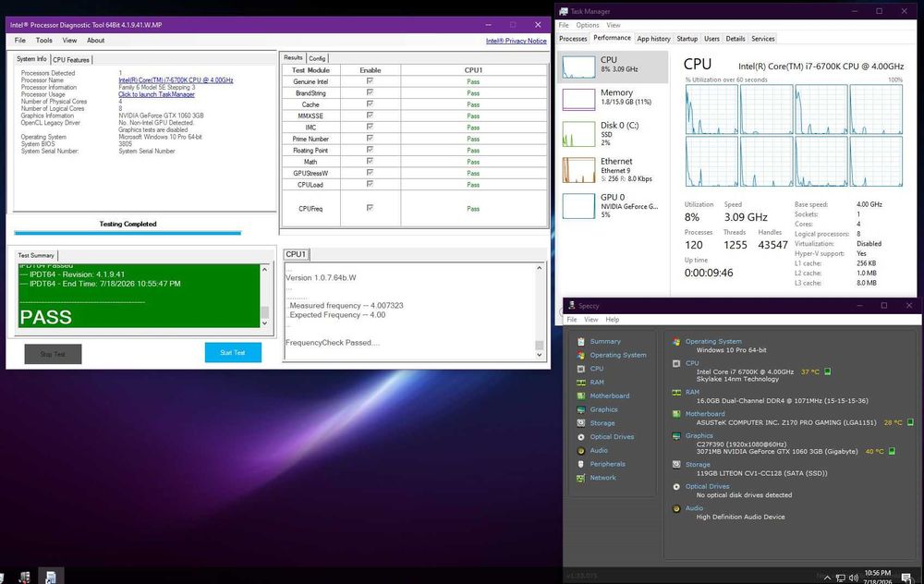Open the Options menu in Task Manager
924x584 pixels.
(x=588, y=25)
